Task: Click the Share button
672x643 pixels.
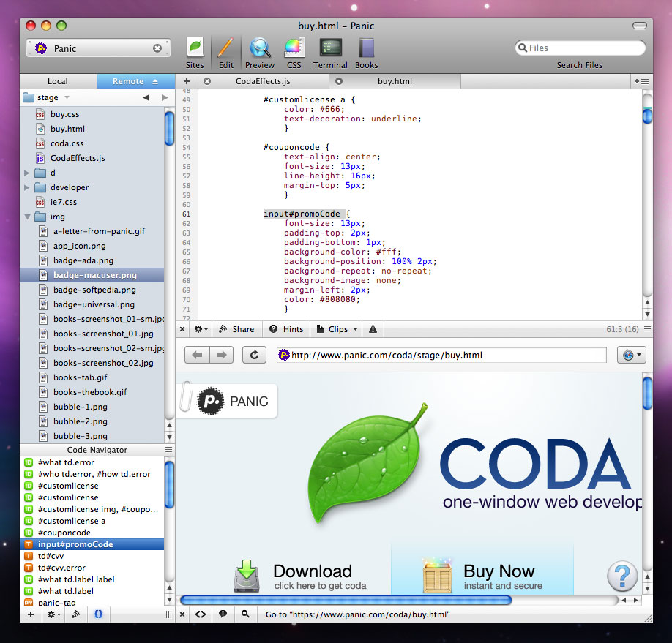Action: [x=236, y=329]
